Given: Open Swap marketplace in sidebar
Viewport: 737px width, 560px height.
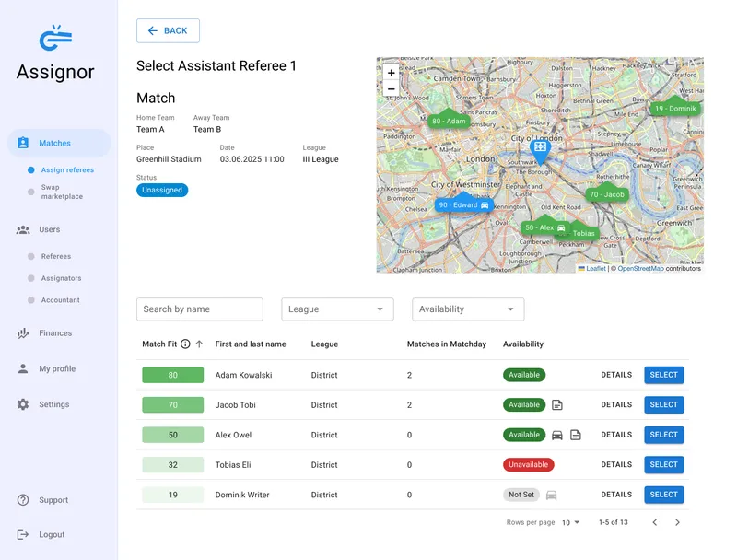Looking at the screenshot, I should click(62, 192).
